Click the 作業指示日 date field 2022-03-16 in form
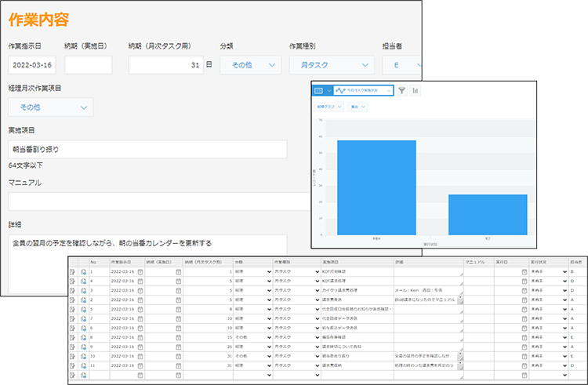Image resolution: width=588 pixels, height=385 pixels. [32, 65]
